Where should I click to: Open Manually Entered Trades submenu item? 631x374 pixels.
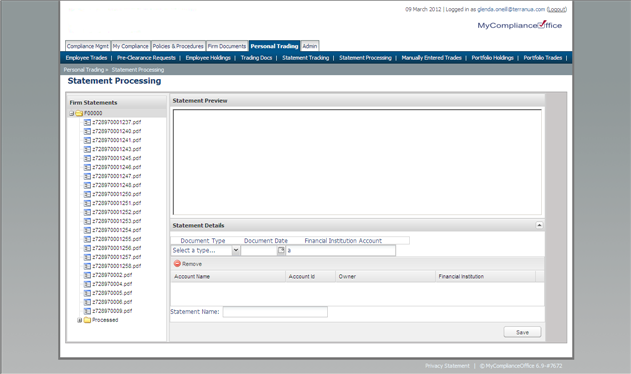[431, 58]
